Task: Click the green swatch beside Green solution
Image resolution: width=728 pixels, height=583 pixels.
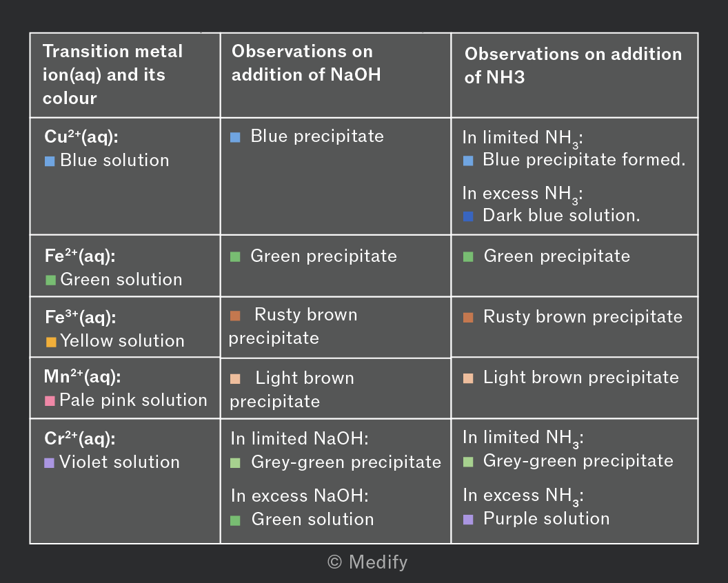Action: pos(50,280)
